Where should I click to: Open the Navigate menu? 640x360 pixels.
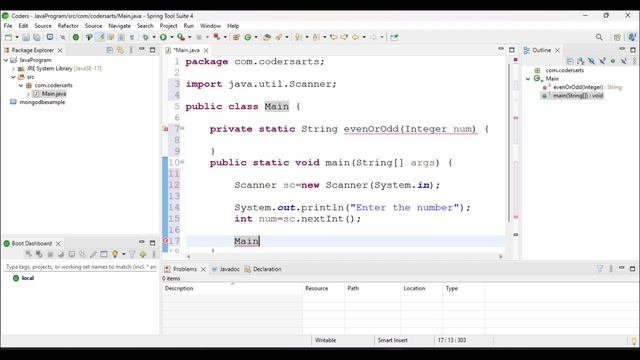119,26
